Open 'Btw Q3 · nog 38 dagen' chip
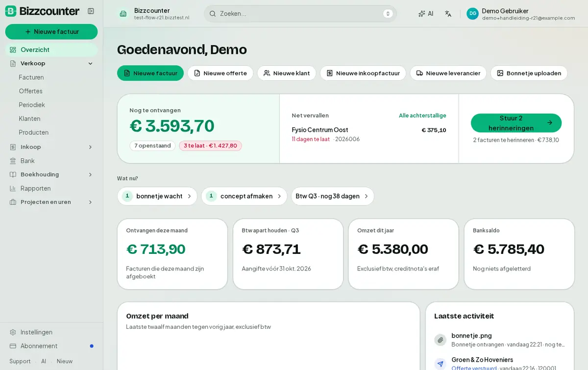The width and height of the screenshot is (588, 370). pyautogui.click(x=333, y=196)
